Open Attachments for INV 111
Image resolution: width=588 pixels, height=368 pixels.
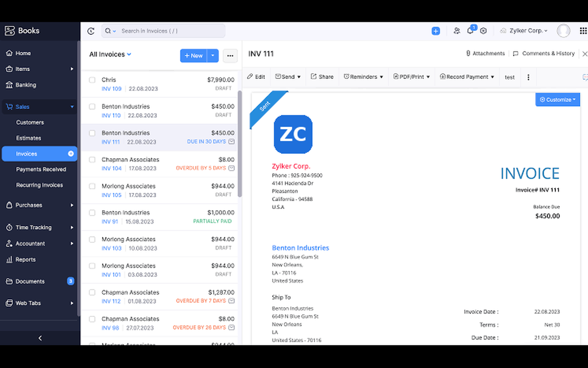[485, 53]
